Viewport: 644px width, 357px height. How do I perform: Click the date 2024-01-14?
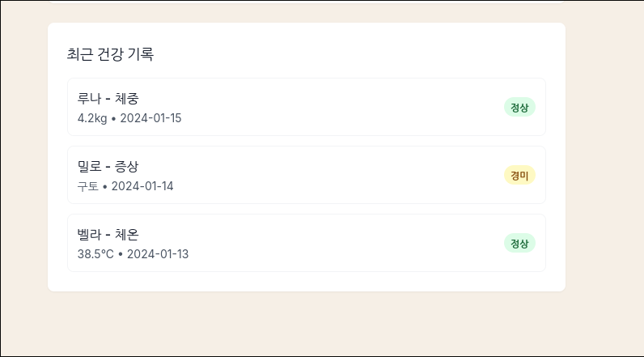pos(142,186)
